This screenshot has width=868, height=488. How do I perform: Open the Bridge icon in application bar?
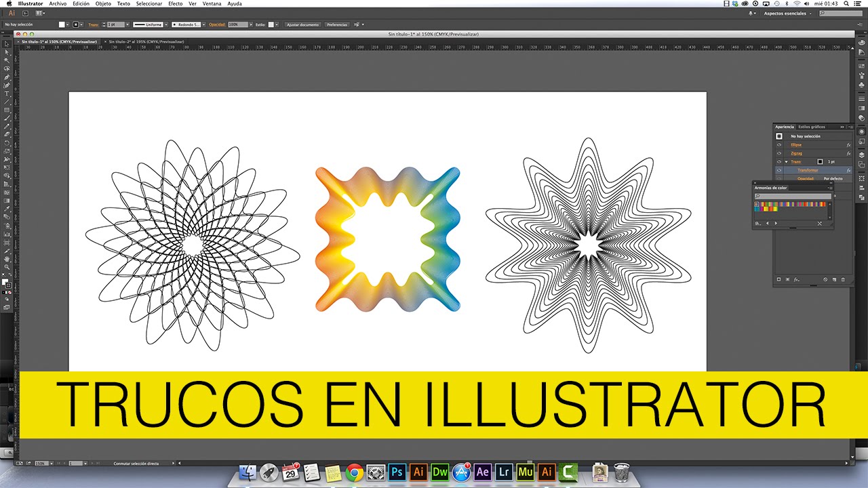click(x=25, y=13)
